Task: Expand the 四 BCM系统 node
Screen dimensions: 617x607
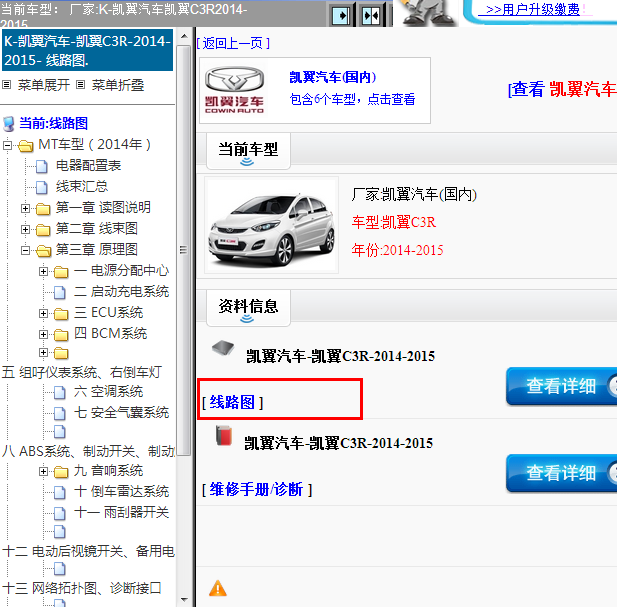Action: pos(44,334)
